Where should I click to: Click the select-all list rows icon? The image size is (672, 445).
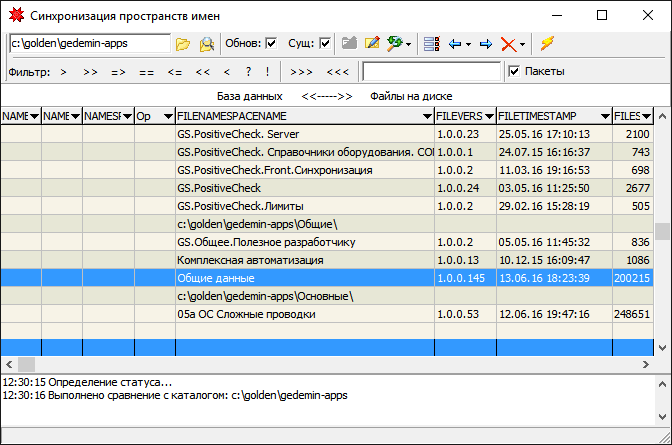tap(431, 44)
